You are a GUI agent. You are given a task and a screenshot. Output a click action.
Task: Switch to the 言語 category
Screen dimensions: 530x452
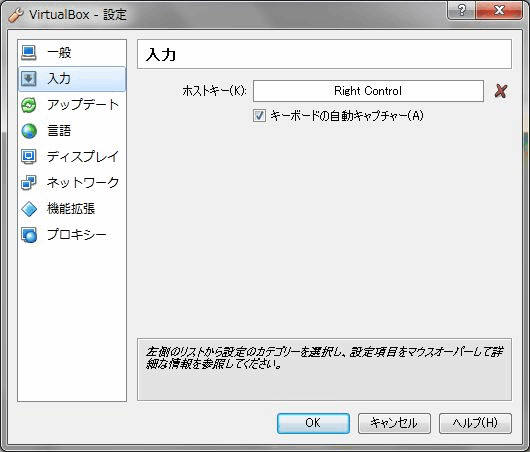72,131
